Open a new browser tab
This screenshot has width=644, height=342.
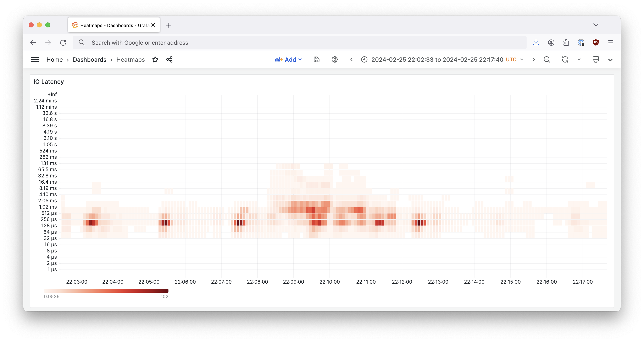click(169, 25)
